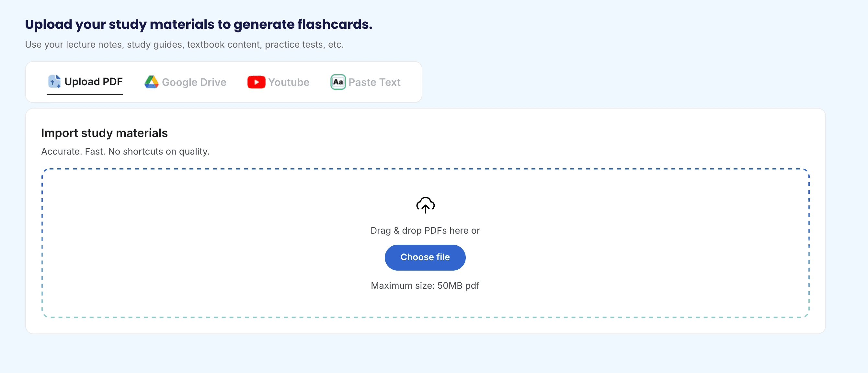The height and width of the screenshot is (373, 868).
Task: Click the Google Drive triangle logo
Action: (151, 82)
